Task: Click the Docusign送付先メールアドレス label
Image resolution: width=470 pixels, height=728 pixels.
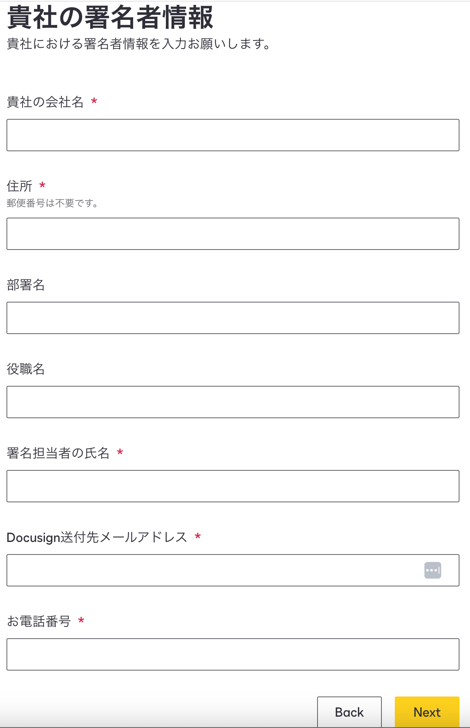Action: [97, 537]
